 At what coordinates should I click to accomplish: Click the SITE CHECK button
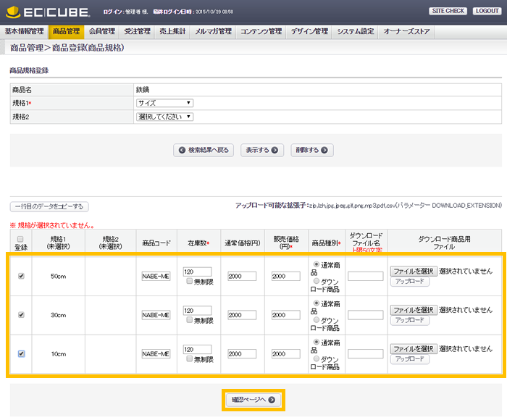448,12
